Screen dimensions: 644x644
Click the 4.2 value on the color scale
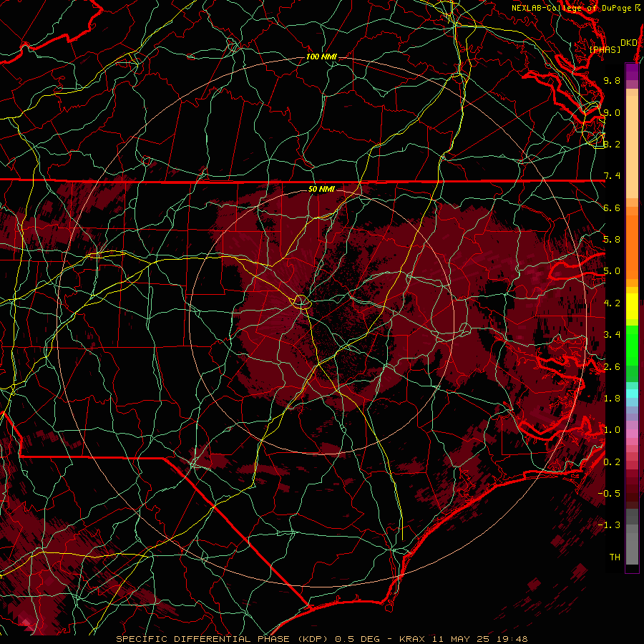coord(612,303)
